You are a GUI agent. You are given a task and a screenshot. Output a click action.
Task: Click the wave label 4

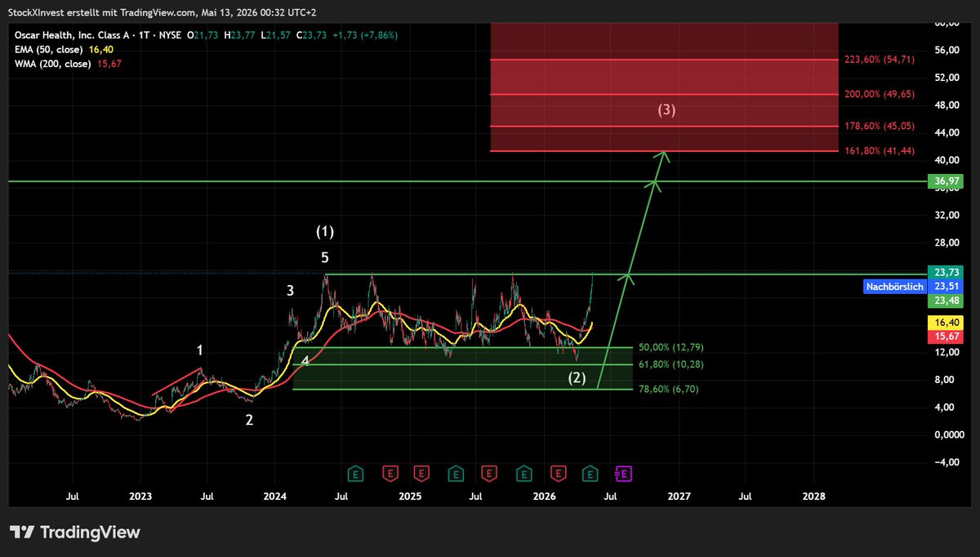click(x=305, y=360)
